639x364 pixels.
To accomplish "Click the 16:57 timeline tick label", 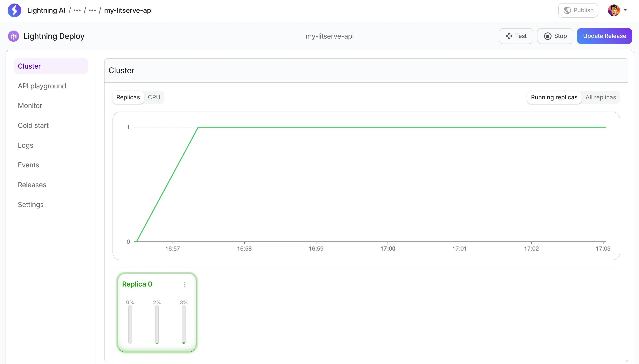I will (x=172, y=249).
